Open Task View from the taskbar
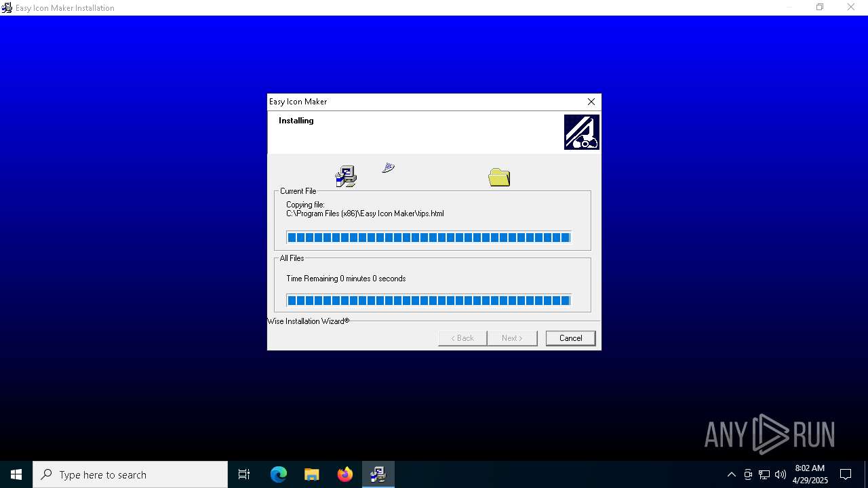The image size is (868, 488). (244, 474)
